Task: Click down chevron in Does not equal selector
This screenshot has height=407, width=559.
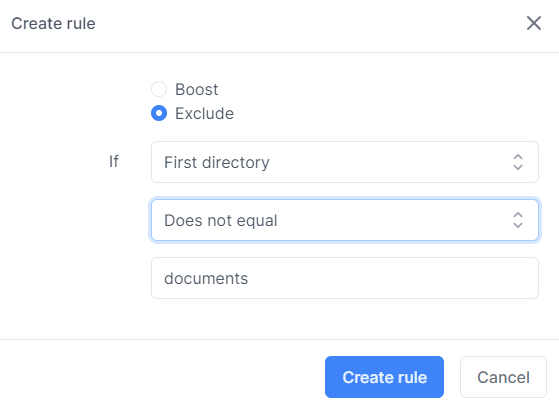Action: tap(518, 225)
